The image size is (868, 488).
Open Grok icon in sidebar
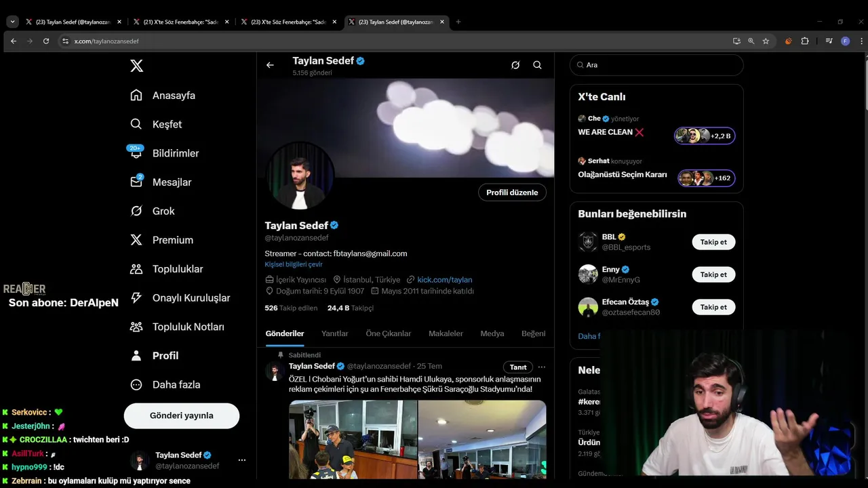[136, 211]
